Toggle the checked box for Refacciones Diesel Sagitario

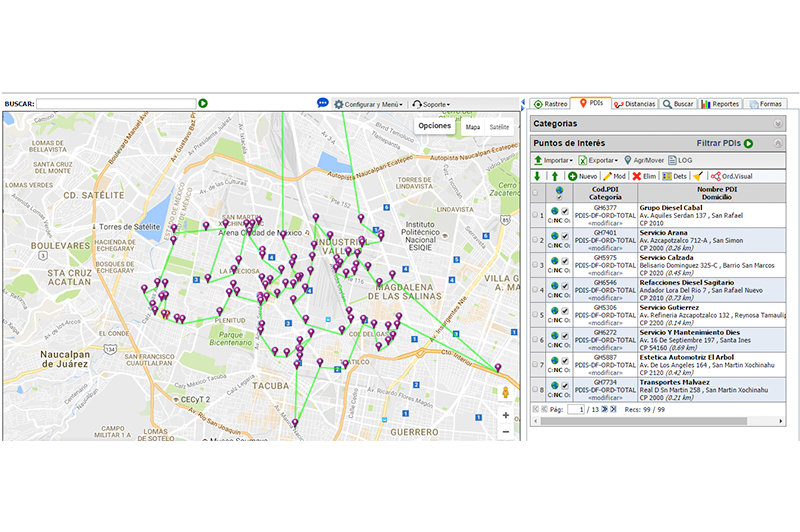(565, 286)
